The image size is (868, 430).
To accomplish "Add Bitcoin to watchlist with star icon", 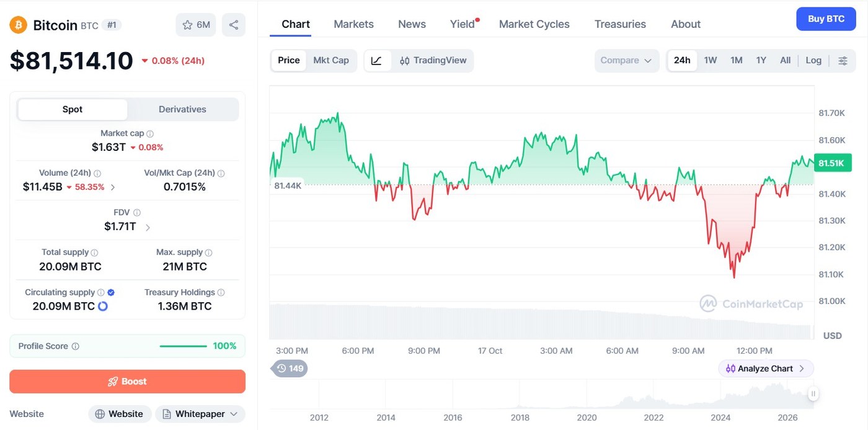I will pyautogui.click(x=196, y=25).
